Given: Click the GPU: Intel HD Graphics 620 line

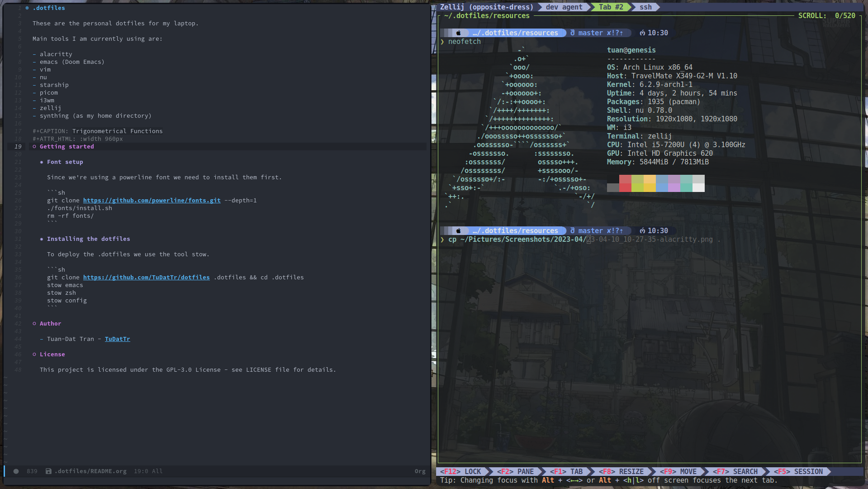Looking at the screenshot, I should [x=660, y=153].
